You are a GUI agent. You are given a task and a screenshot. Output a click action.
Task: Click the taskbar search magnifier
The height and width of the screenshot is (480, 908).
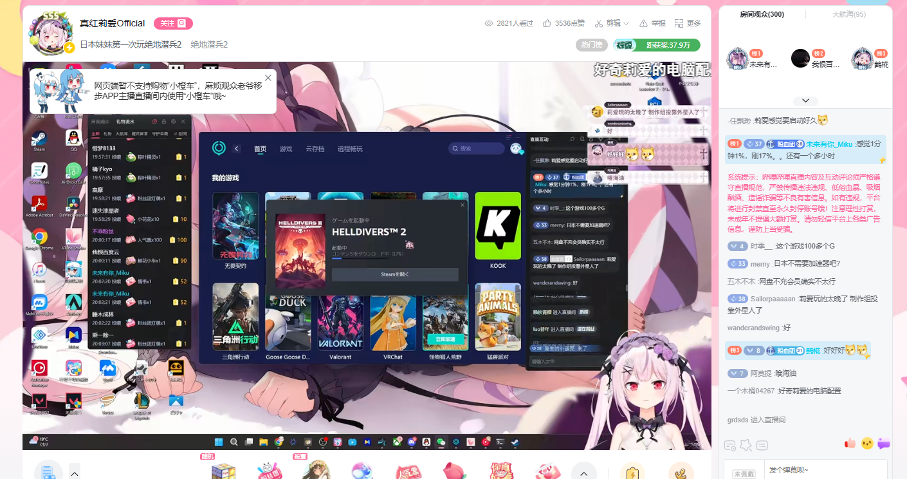(234, 442)
